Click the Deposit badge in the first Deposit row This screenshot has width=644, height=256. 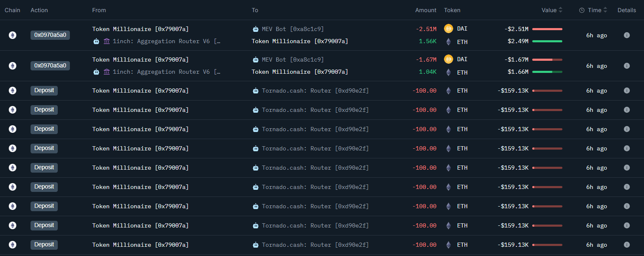coord(44,91)
